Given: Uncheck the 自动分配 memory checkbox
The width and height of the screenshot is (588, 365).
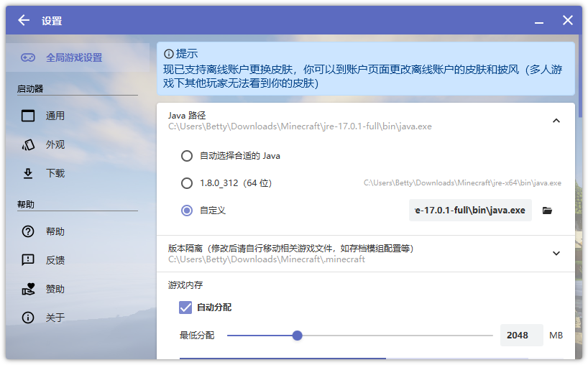Looking at the screenshot, I should click(x=185, y=308).
